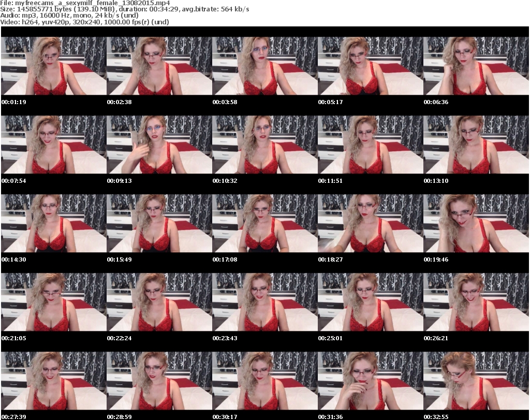Choose the thumbnail above timestamp 00:28:59
The height and width of the screenshot is (420, 530).
159,381
